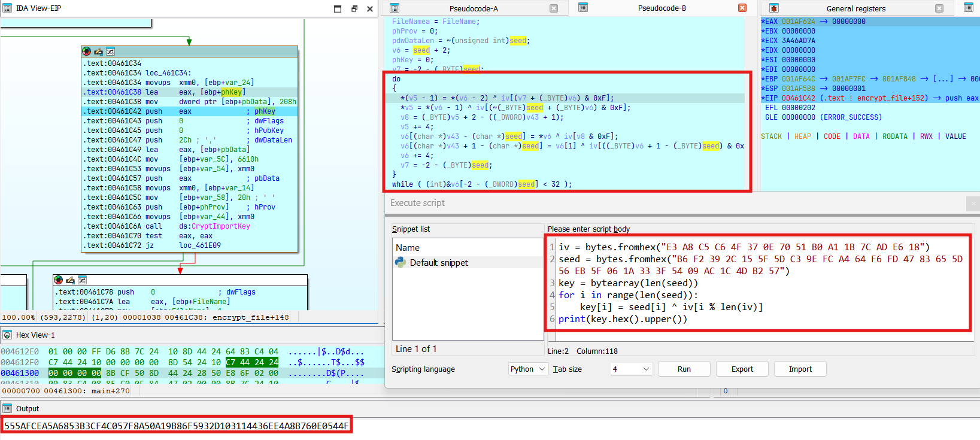This screenshot has height=440, width=980.
Task: Click the edit comment pencil icon on loc_461C34 block
Action: [x=98, y=51]
